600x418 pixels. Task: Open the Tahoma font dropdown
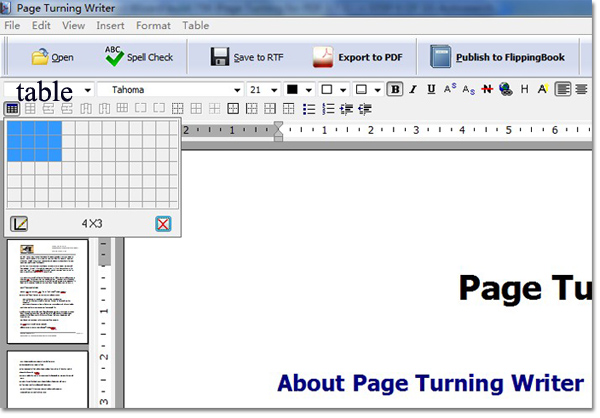237,90
